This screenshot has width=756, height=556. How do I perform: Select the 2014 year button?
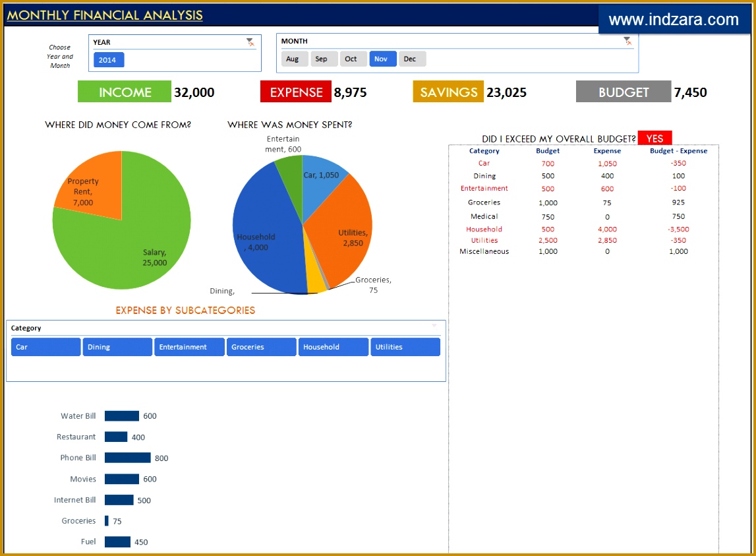(108, 59)
